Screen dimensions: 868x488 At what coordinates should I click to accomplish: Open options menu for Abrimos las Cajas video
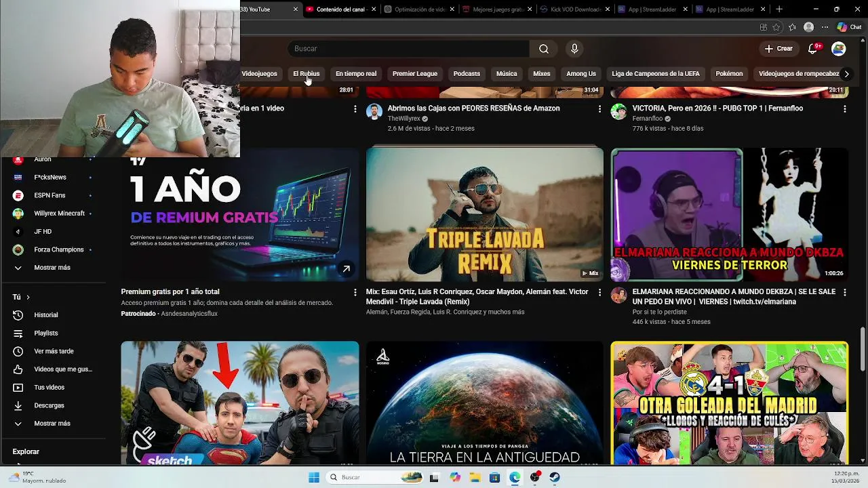pyautogui.click(x=599, y=108)
